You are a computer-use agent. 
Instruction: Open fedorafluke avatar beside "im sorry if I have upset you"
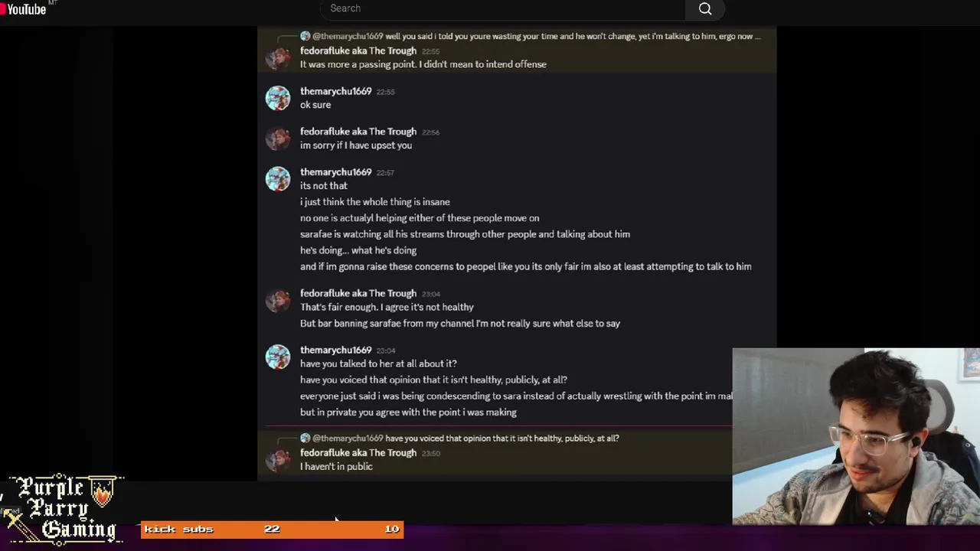278,139
